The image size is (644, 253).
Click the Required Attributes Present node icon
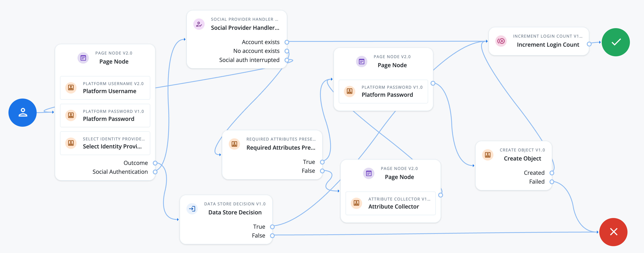pos(234,144)
